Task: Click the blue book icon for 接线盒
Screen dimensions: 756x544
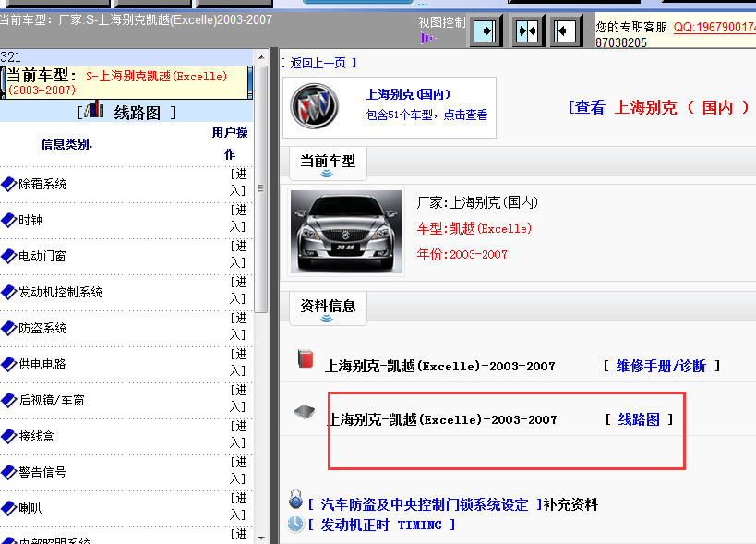Action: point(8,436)
